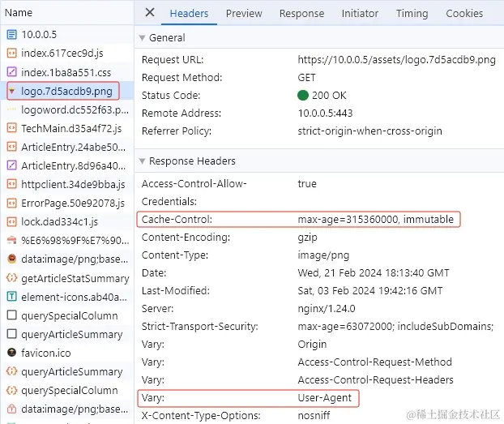Click the font icon for element-icons file
This screenshot has height=424, width=504.
pyautogui.click(x=11, y=297)
